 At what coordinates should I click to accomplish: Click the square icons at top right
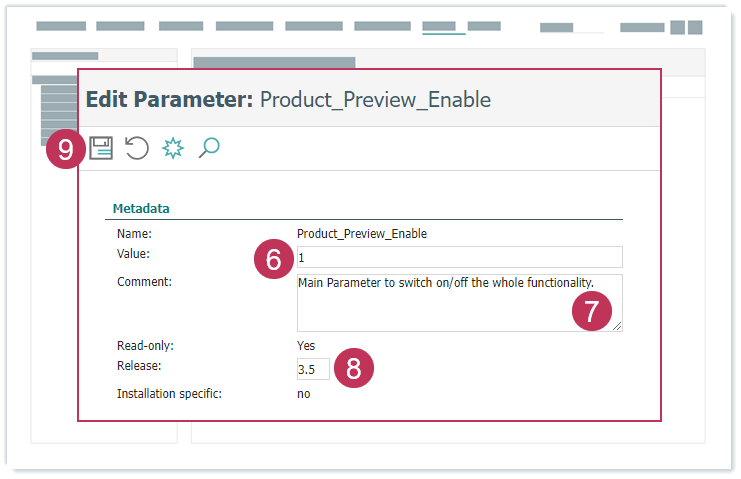(685, 27)
